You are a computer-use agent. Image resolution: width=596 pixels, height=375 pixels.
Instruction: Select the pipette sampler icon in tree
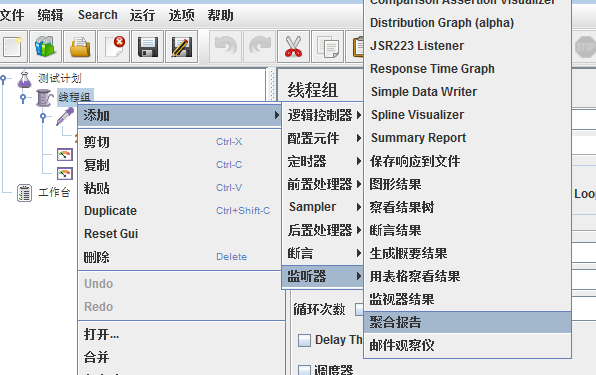[65, 116]
